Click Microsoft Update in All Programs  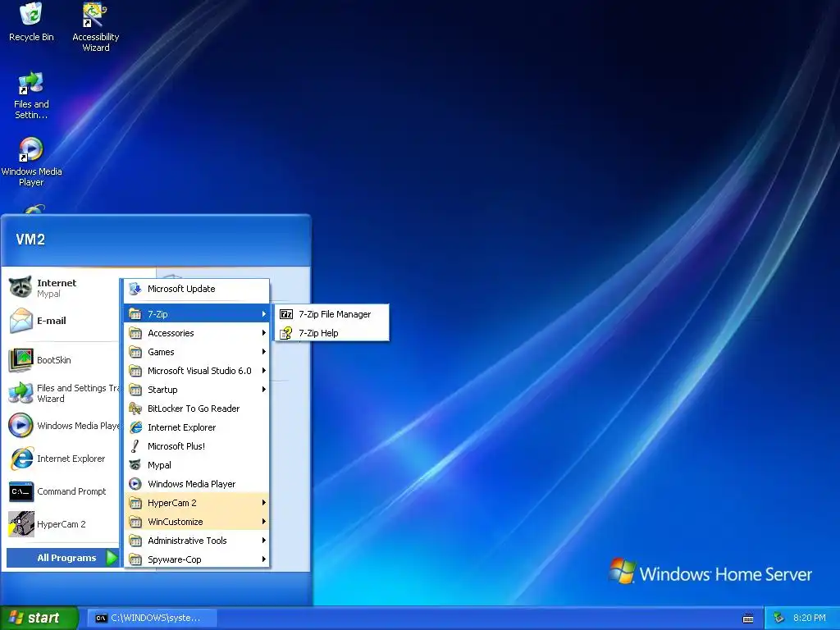point(197,289)
